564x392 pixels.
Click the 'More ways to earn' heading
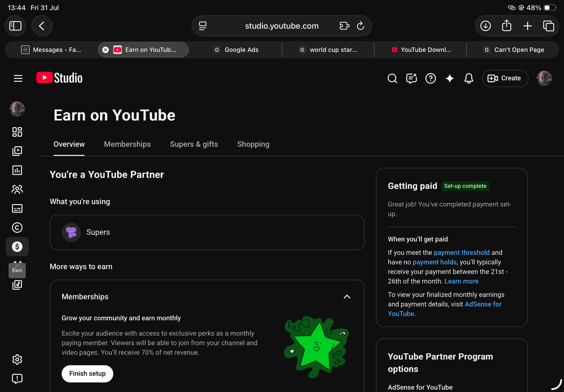point(81,267)
